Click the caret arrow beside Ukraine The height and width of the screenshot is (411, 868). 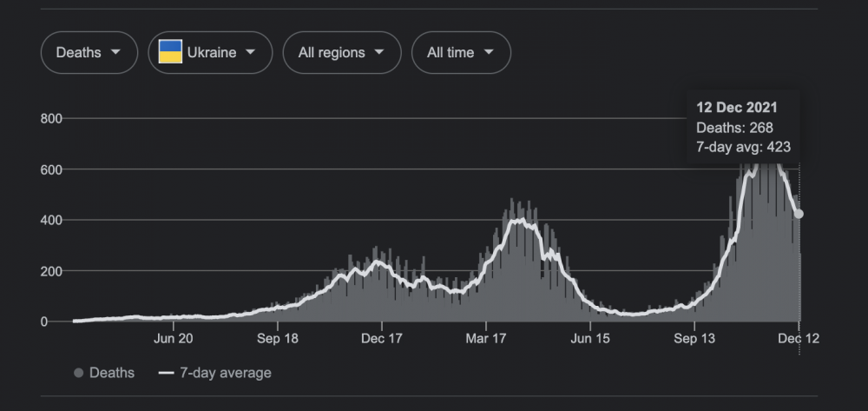point(251,52)
